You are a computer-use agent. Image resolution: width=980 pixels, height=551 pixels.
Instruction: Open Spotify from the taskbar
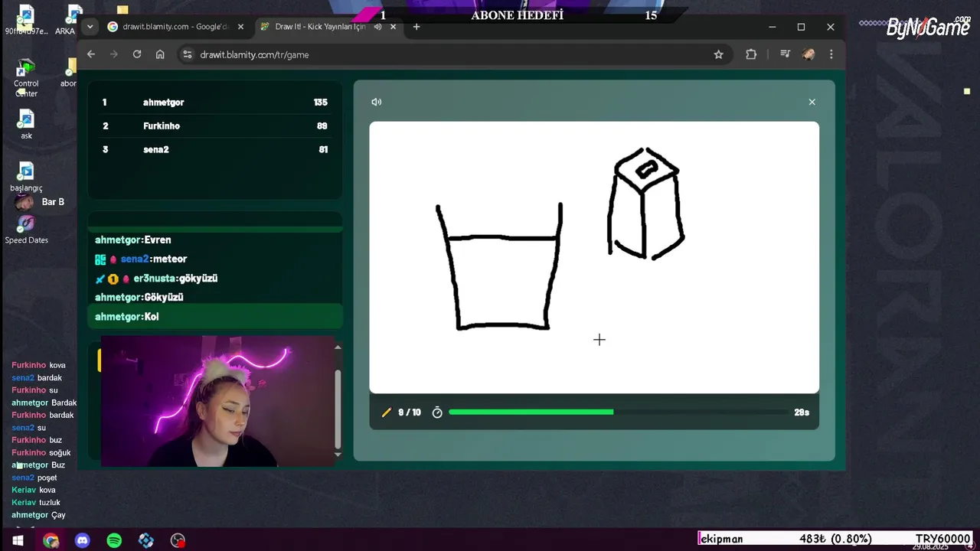(x=114, y=540)
